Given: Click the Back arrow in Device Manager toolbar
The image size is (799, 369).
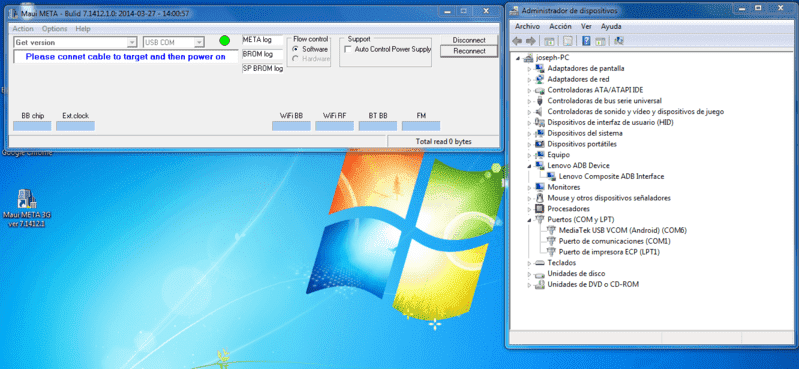Looking at the screenshot, I should [x=517, y=41].
